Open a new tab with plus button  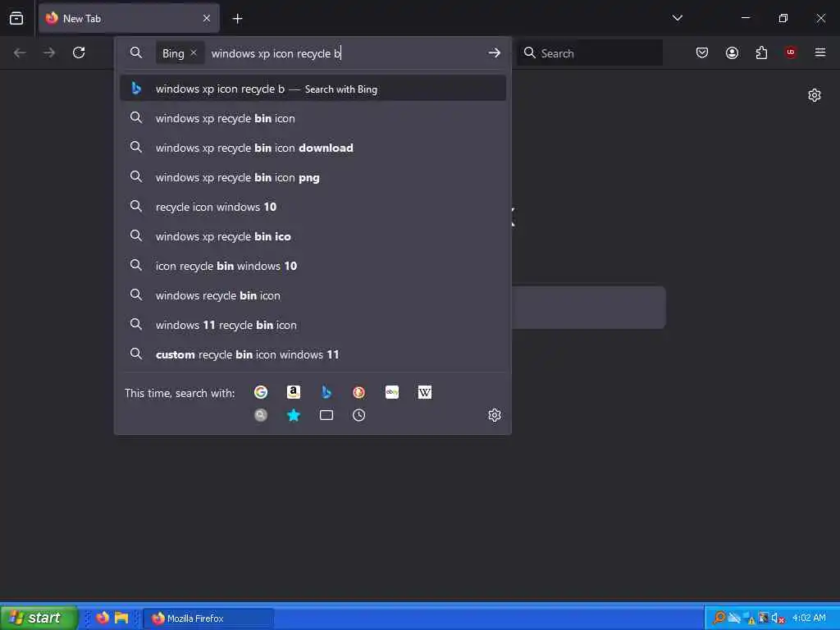click(237, 19)
